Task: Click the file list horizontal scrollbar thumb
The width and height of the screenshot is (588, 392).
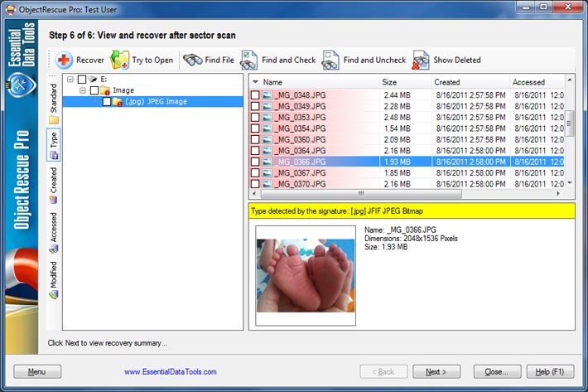Action: click(361, 194)
